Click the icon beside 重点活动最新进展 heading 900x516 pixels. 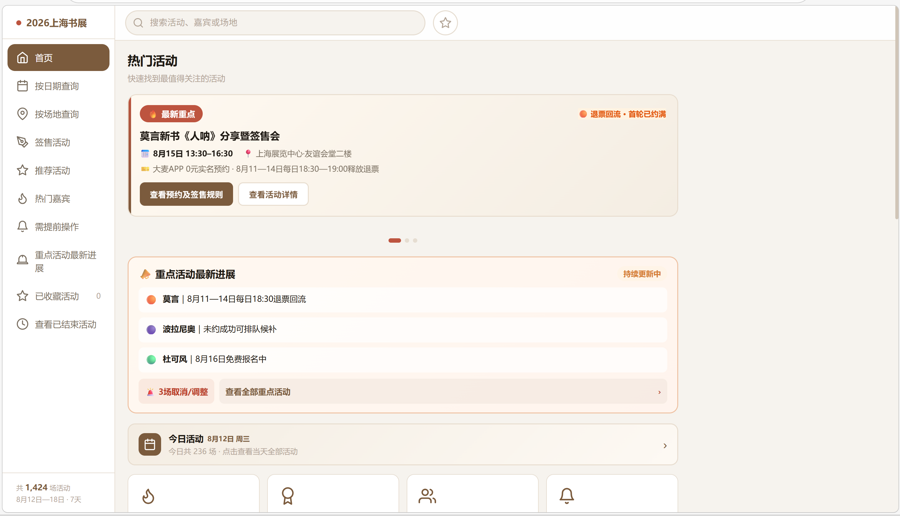point(145,274)
